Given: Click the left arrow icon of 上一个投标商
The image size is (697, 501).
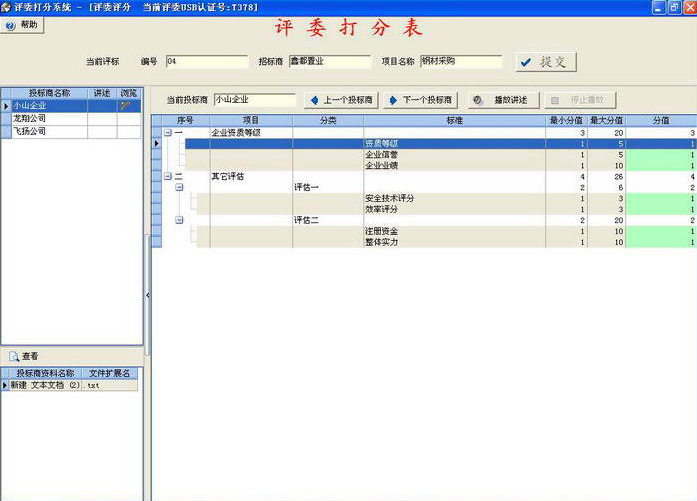Looking at the screenshot, I should [315, 100].
